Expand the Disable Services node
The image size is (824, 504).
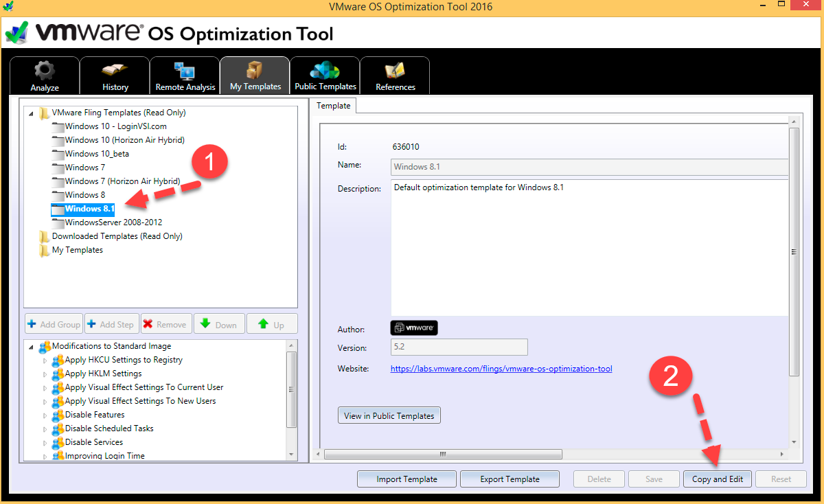[45, 443]
